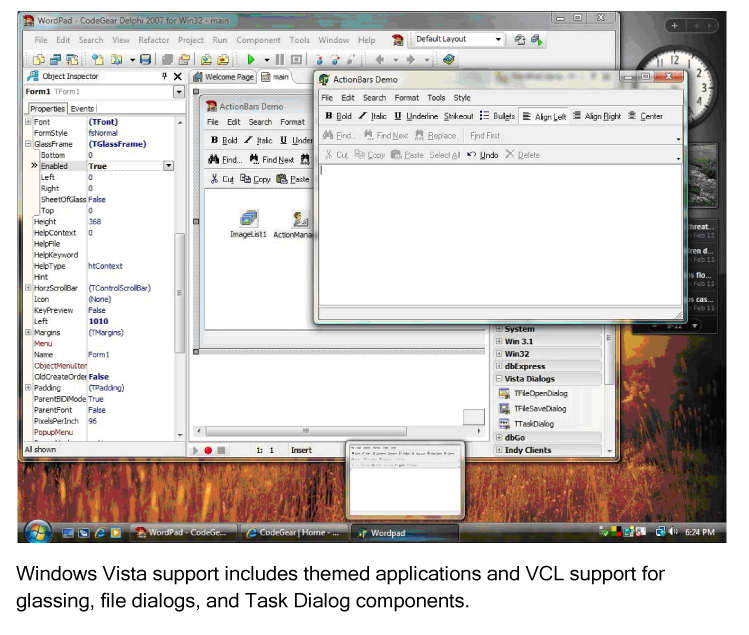Expand the Padding property node
Screen dimensions: 749x635
[x=28, y=387]
